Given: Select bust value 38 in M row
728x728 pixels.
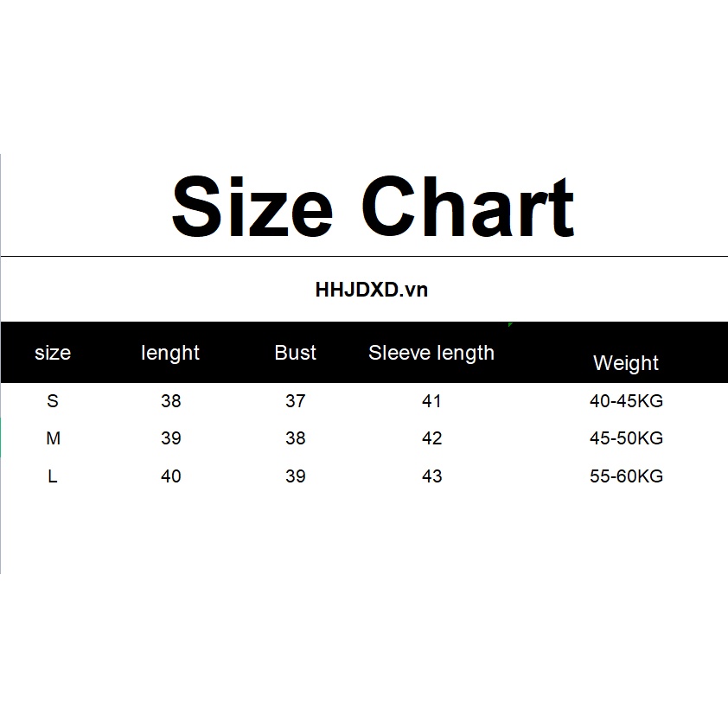Looking at the screenshot, I should point(296,438).
